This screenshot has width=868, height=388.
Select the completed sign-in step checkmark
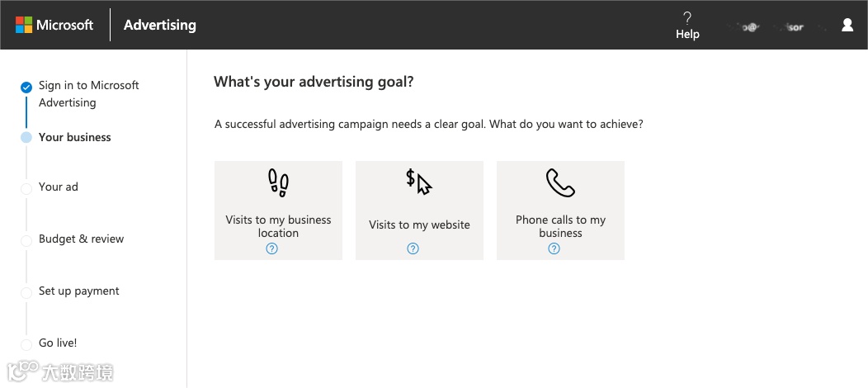[x=26, y=87]
